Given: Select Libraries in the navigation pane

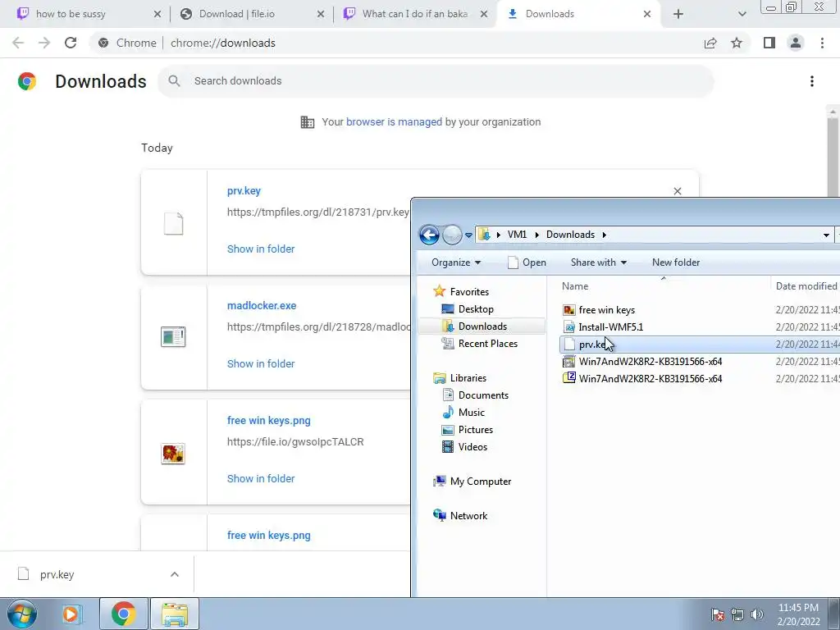Looking at the screenshot, I should point(468,377).
